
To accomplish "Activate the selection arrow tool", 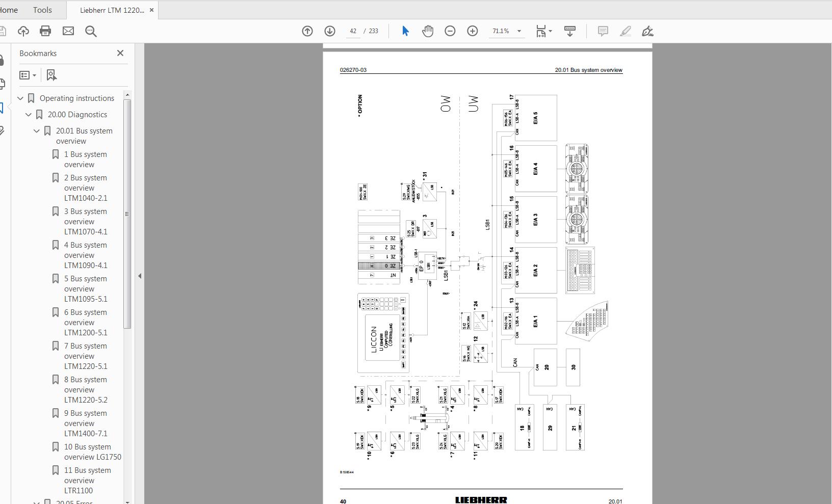I will (405, 31).
